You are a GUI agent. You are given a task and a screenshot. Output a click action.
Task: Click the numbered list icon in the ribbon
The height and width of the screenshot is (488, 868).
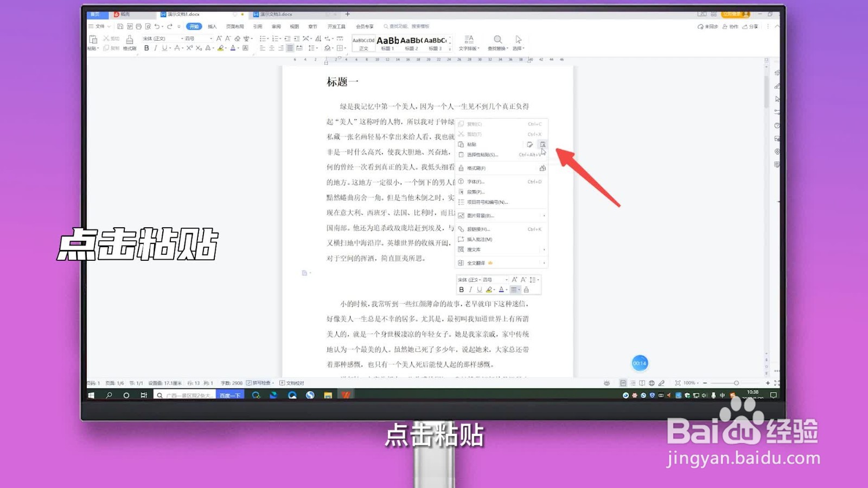point(276,38)
